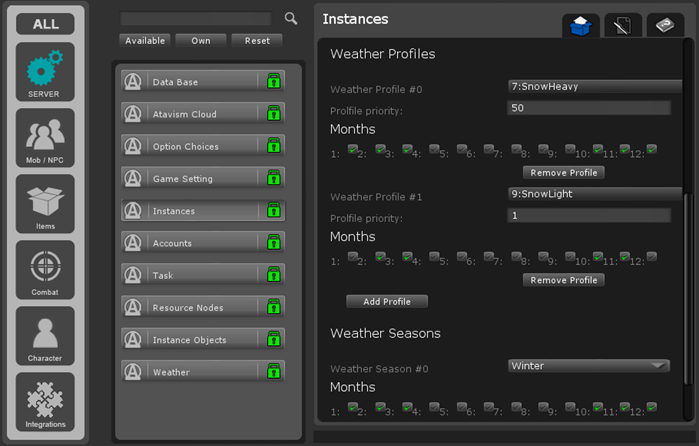
Task: Open the Items category box icon
Action: pyautogui.click(x=45, y=203)
